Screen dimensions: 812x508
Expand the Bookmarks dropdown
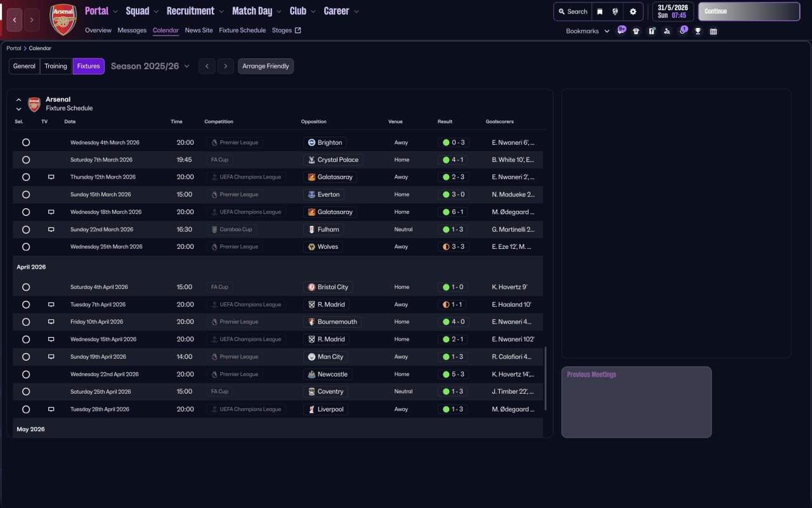587,31
